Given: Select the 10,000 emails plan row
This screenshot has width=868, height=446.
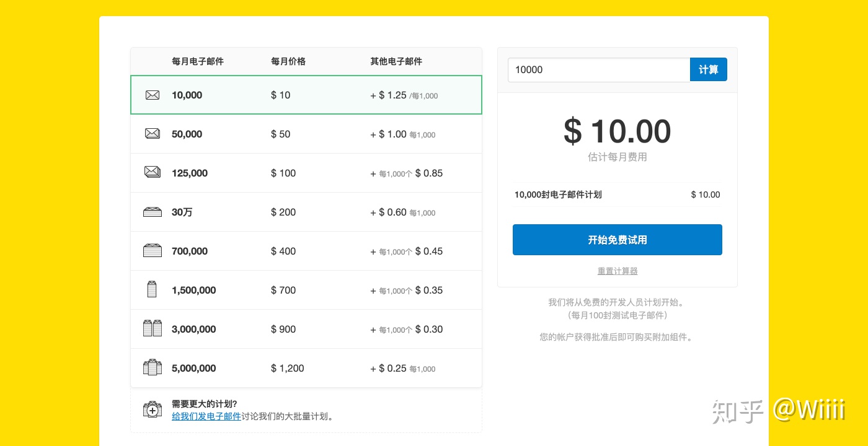Looking at the screenshot, I should point(306,95).
